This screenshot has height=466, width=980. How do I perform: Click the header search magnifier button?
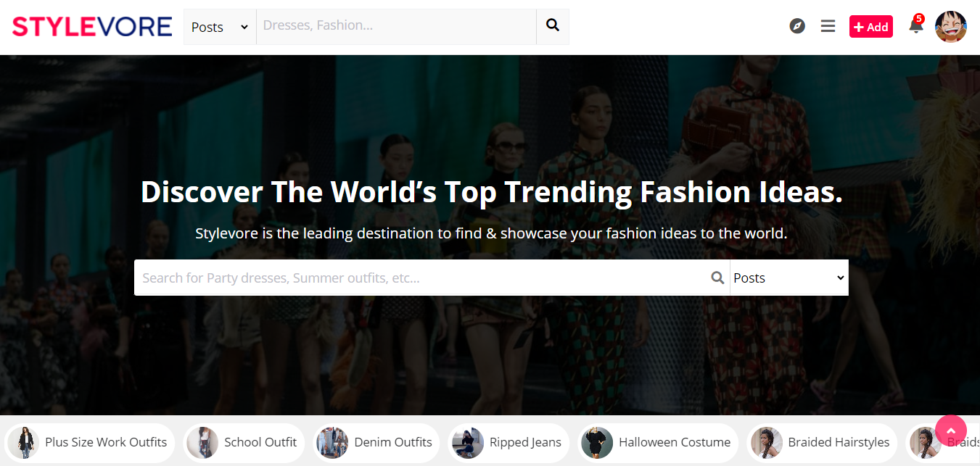(x=553, y=26)
